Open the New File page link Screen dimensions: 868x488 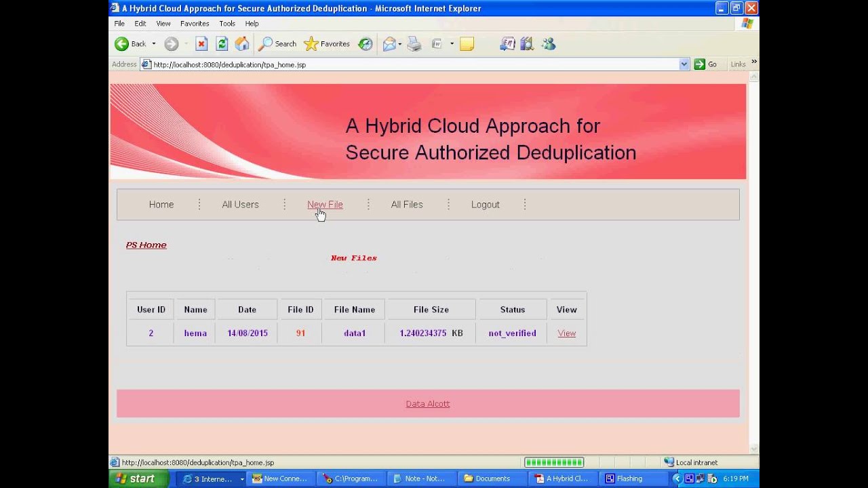325,205
